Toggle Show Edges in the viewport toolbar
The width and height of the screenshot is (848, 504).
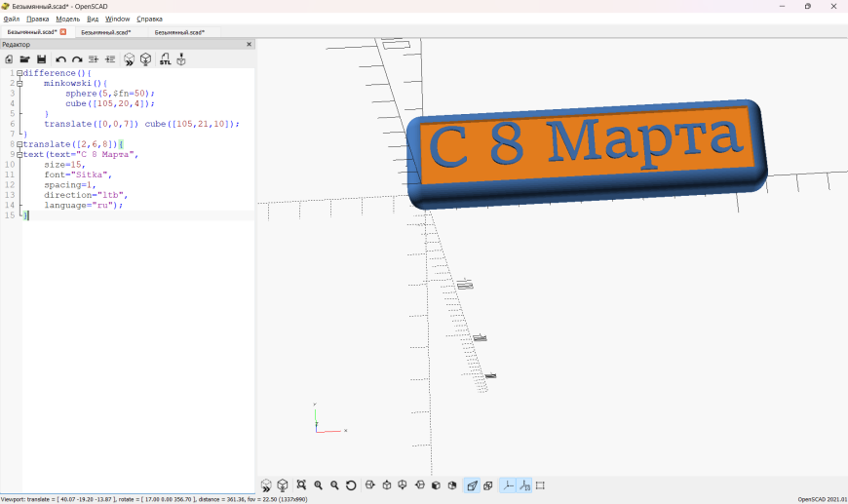[540, 485]
